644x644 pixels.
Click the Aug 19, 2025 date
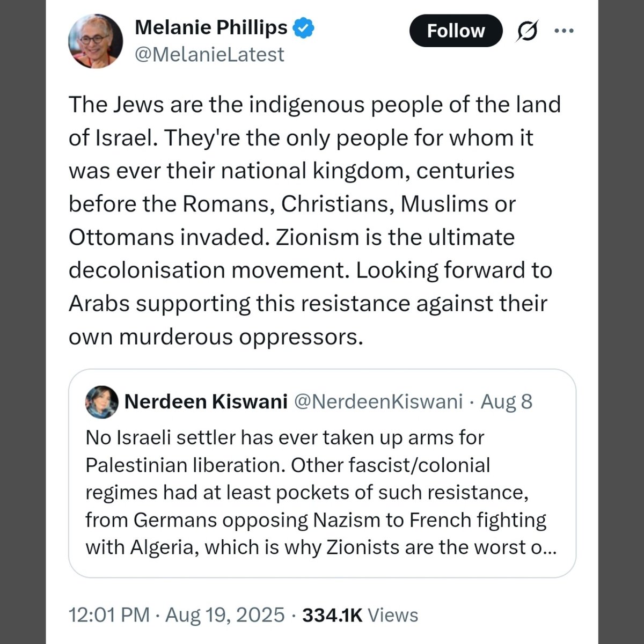[x=225, y=614]
